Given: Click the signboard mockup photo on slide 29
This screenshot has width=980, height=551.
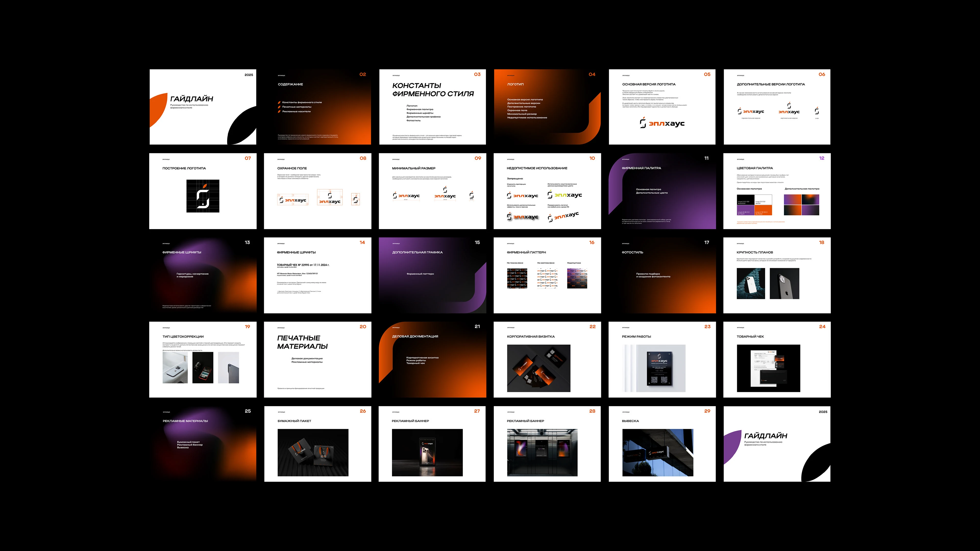Looking at the screenshot, I should tap(657, 453).
